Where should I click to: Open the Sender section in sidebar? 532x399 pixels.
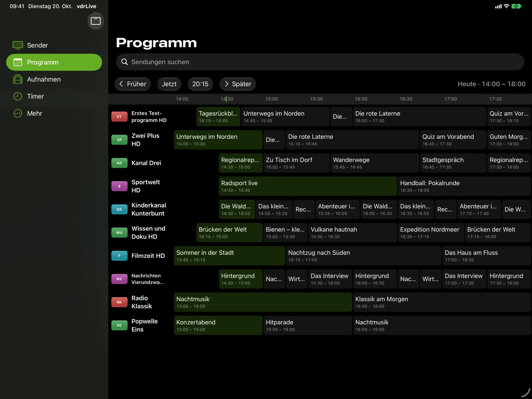point(54,45)
